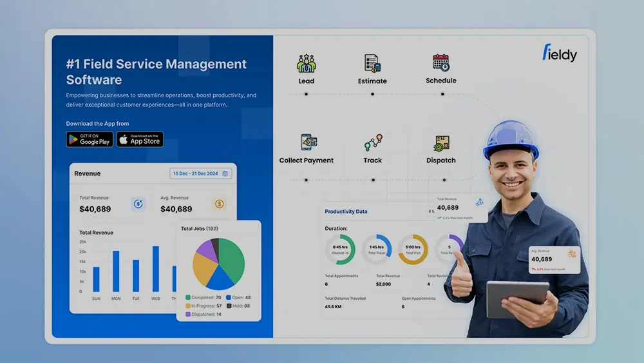Click the Productivity Data heading
This screenshot has height=363, width=644.
[346, 211]
